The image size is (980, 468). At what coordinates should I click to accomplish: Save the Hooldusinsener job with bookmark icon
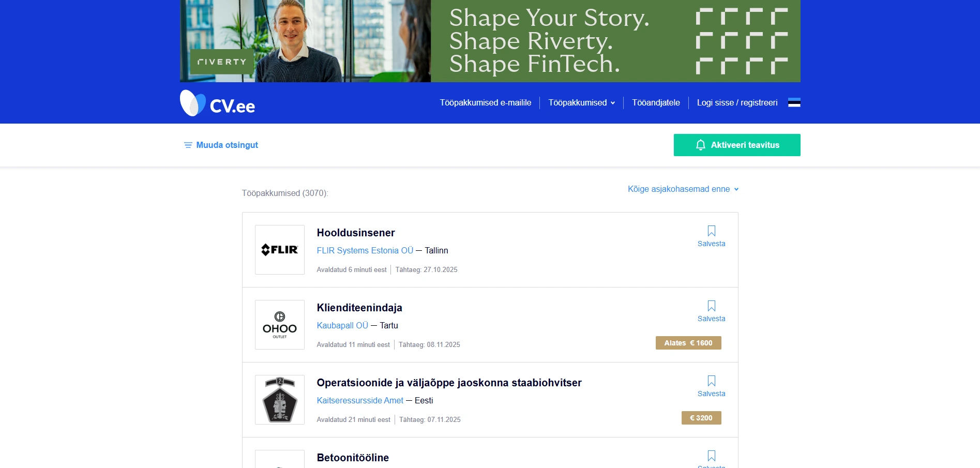(x=711, y=236)
